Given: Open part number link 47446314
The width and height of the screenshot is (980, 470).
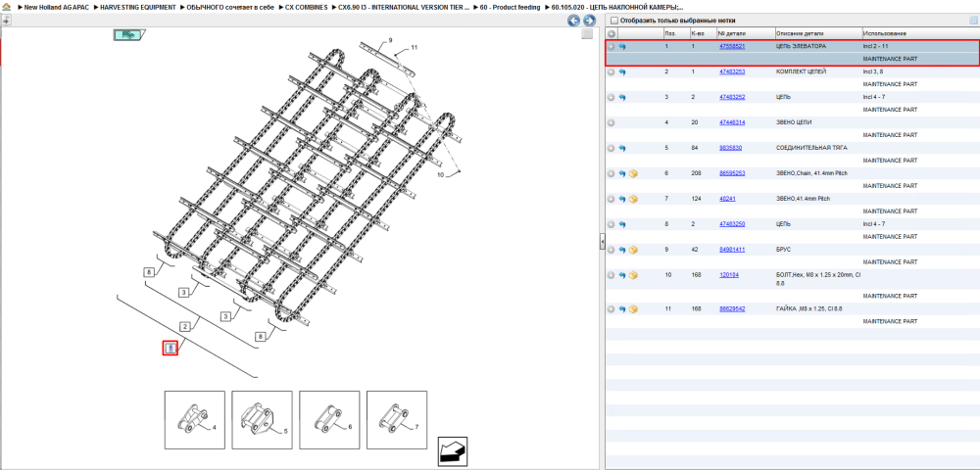Looking at the screenshot, I should coord(732,122).
